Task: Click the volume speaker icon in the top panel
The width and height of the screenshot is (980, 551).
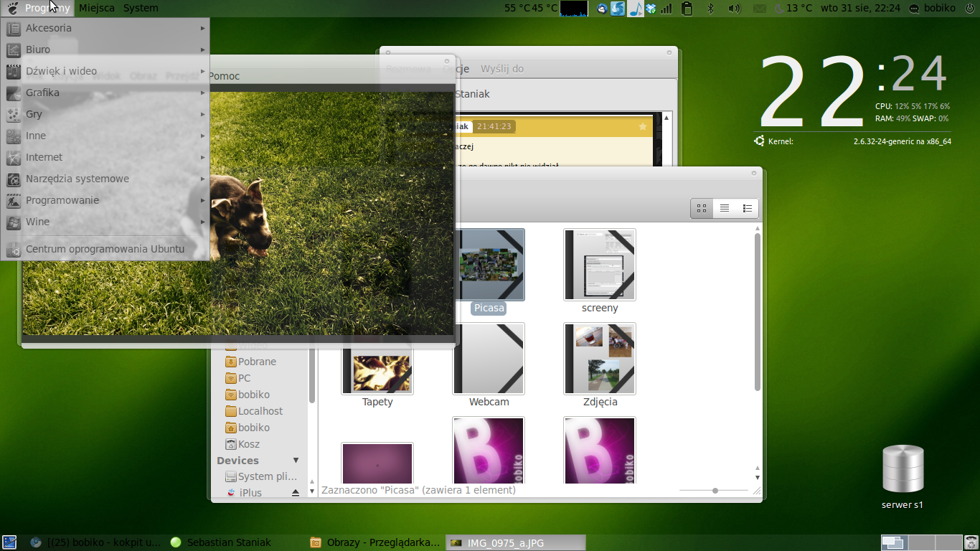Action: tap(733, 9)
